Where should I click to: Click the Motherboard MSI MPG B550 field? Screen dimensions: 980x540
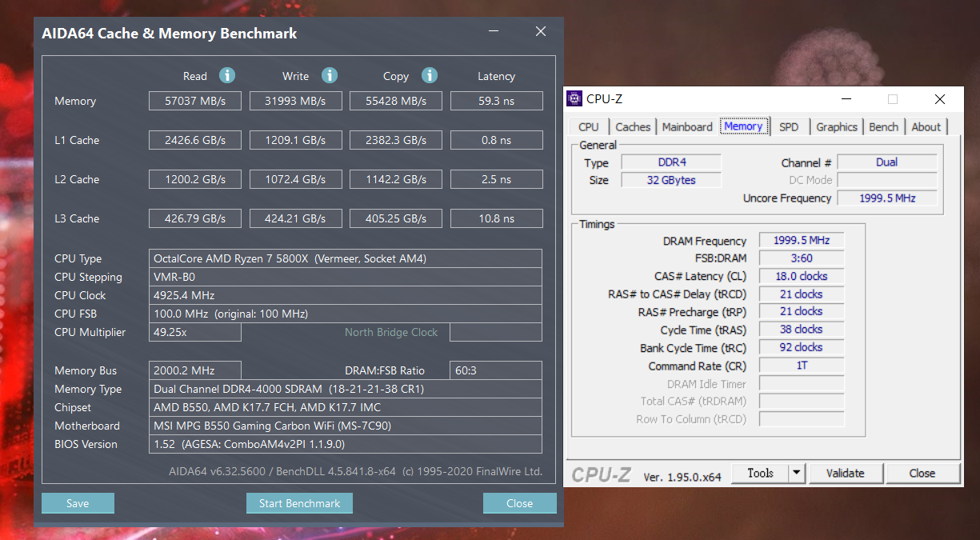pos(346,426)
